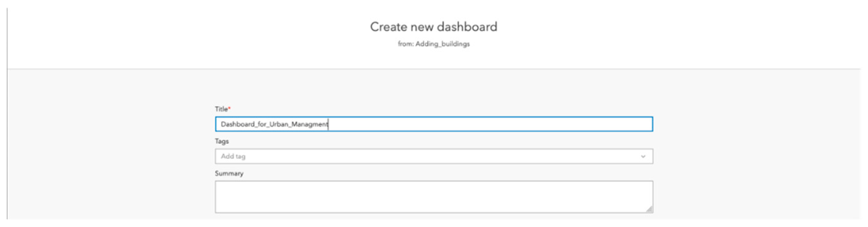This screenshot has width=868, height=227.
Task: Click inside the empty Summary text area
Action: coord(434,197)
